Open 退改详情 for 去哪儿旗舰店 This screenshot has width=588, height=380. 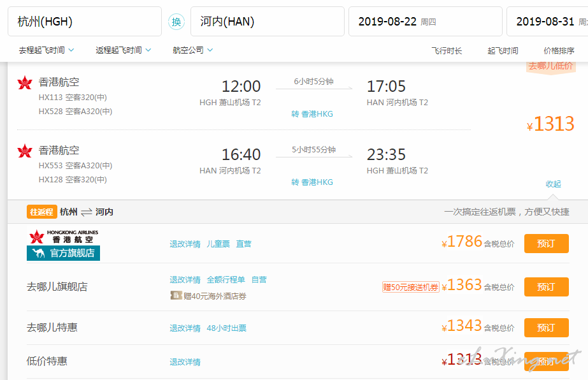click(x=185, y=280)
